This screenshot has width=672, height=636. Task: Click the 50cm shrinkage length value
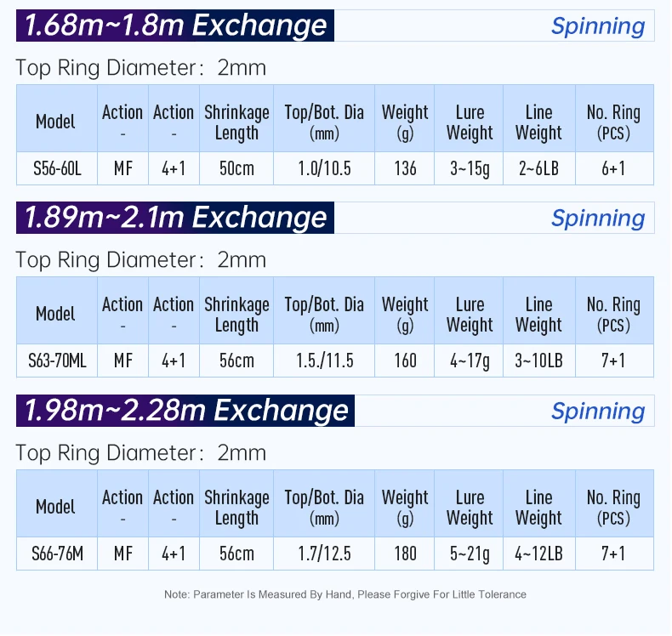tap(236, 168)
